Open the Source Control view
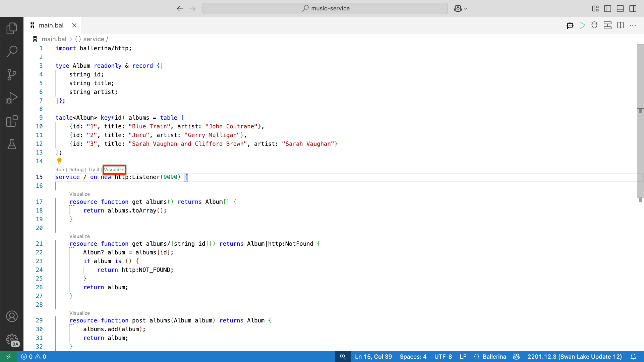644x362 pixels. [x=12, y=74]
